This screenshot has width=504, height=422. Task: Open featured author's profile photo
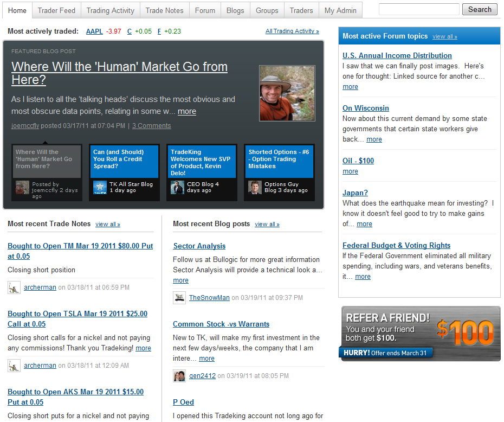coord(287,93)
